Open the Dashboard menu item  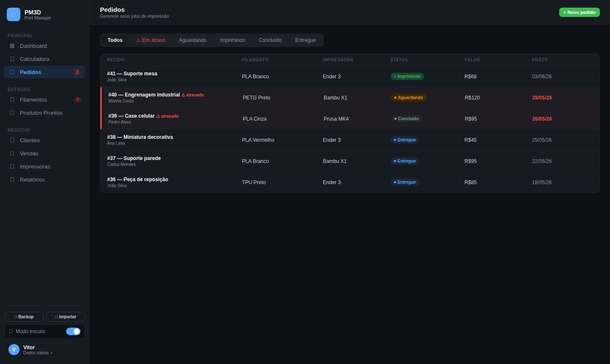(x=44, y=46)
